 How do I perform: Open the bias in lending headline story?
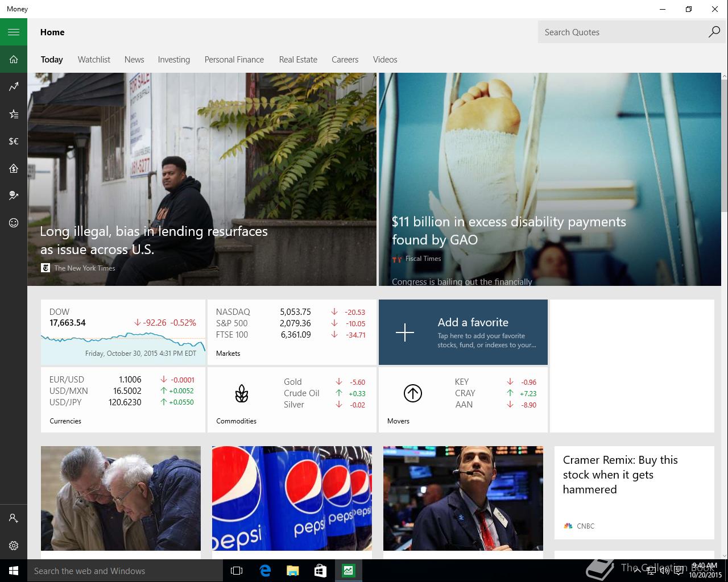pos(154,240)
